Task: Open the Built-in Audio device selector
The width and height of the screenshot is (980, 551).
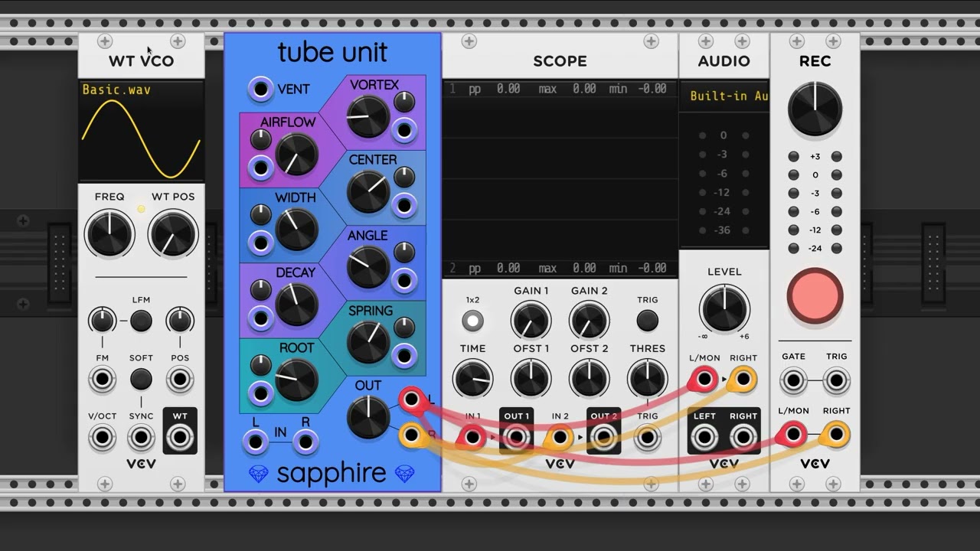Action: coord(724,96)
